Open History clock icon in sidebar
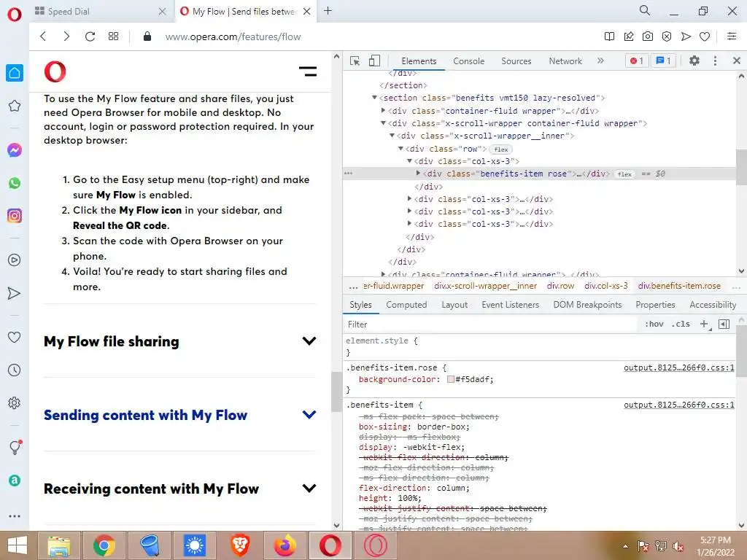Image resolution: width=747 pixels, height=560 pixels. [x=15, y=370]
